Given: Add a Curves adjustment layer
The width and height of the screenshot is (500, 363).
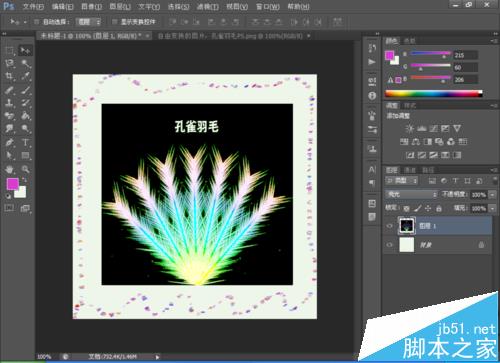Looking at the screenshot, I should pos(433,128).
